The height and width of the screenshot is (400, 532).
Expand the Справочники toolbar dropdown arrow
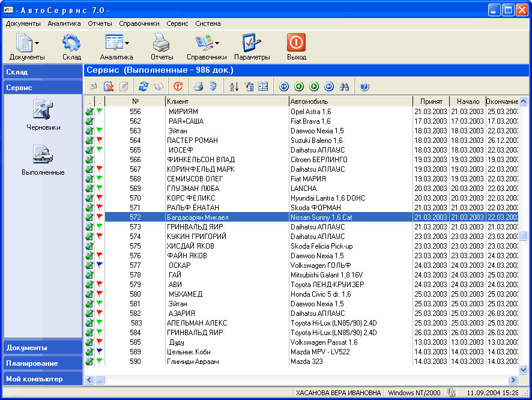216,43
